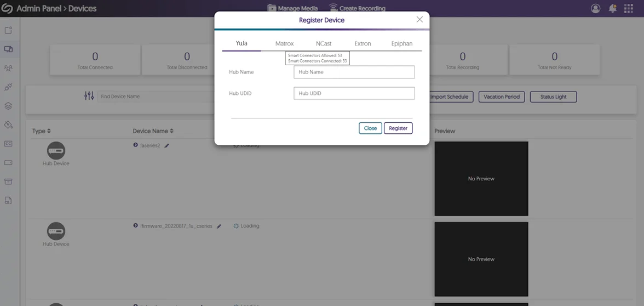The height and width of the screenshot is (306, 644).
Task: Open the user account profile icon
Action: pyautogui.click(x=595, y=8)
